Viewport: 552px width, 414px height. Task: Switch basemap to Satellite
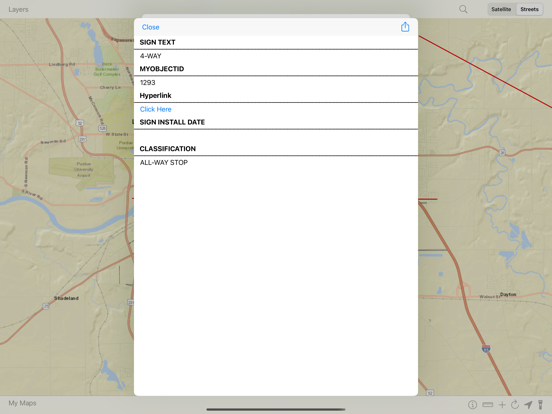coord(501,9)
